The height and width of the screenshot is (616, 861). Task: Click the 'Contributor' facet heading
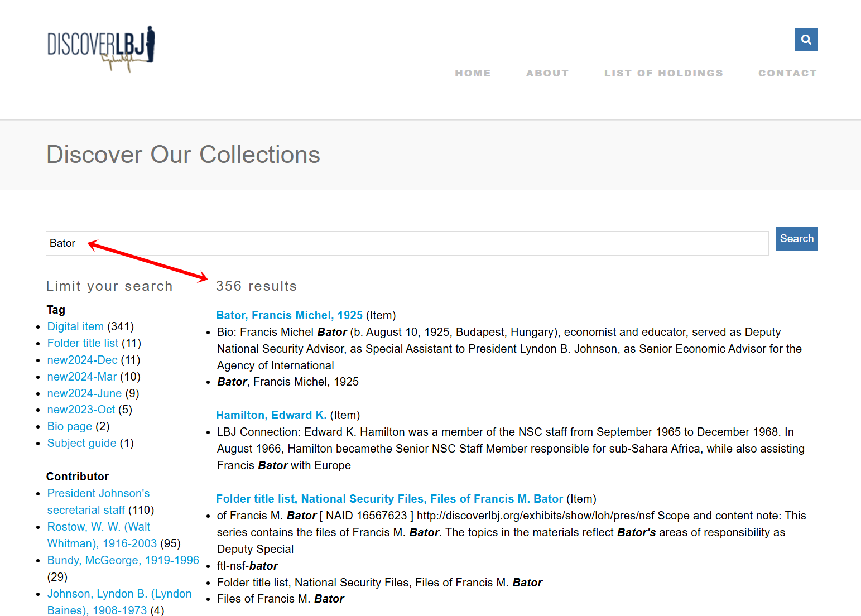pyautogui.click(x=78, y=477)
